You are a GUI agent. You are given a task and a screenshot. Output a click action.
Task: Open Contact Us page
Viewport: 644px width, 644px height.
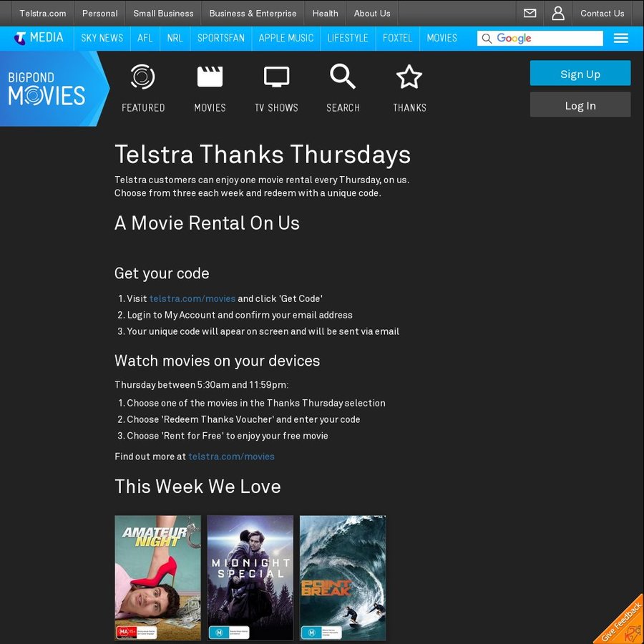click(602, 13)
